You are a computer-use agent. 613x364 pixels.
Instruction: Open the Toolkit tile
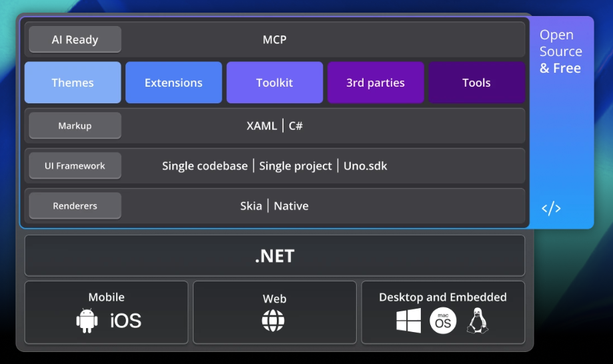(274, 83)
